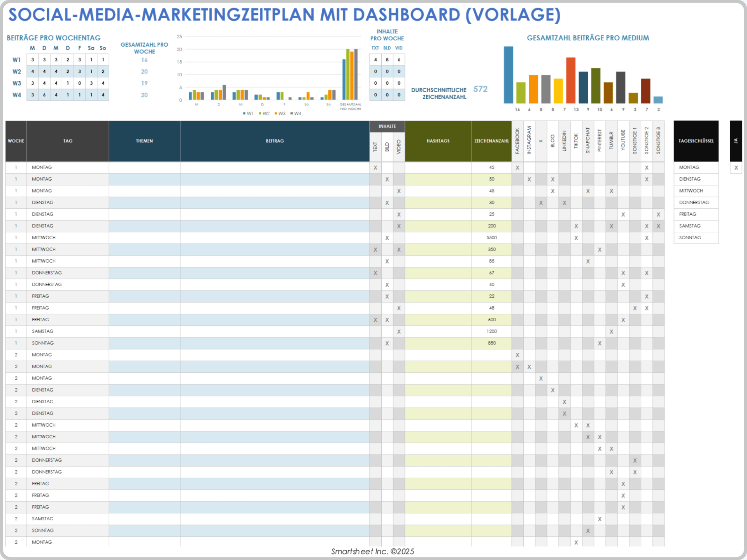Click the Pinterest X mark in the 850 row
The image size is (747, 560).
[600, 343]
